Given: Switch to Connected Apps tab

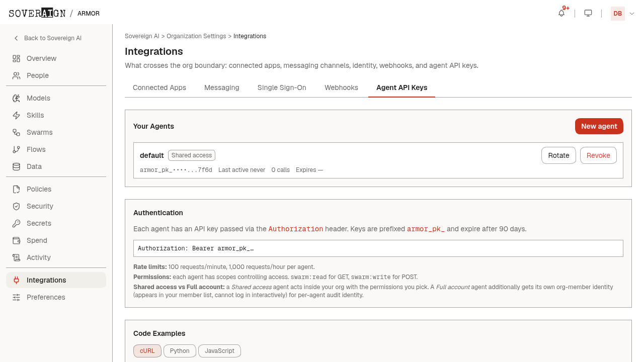Looking at the screenshot, I should coord(159,87).
